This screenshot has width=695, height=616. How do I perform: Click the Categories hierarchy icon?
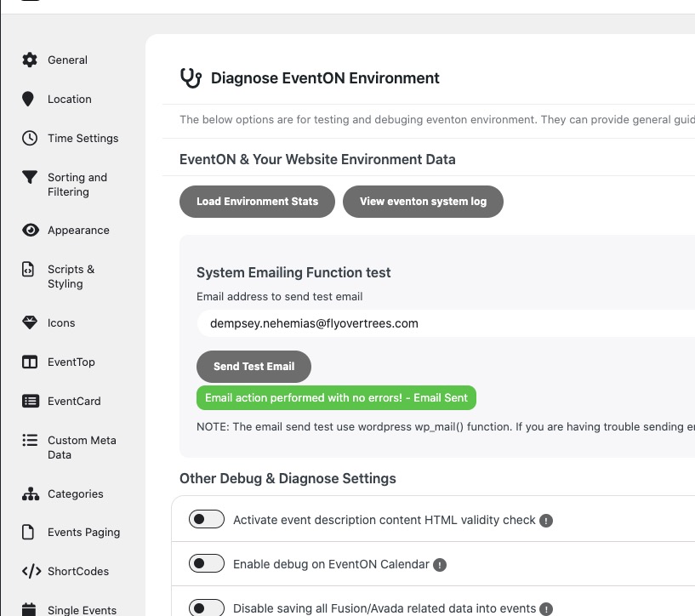pyautogui.click(x=30, y=493)
